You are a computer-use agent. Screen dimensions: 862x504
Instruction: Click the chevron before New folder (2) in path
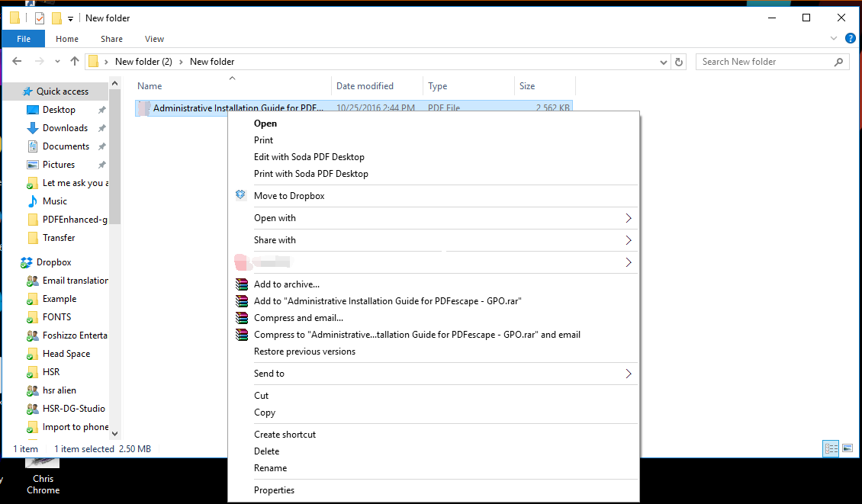(x=106, y=62)
